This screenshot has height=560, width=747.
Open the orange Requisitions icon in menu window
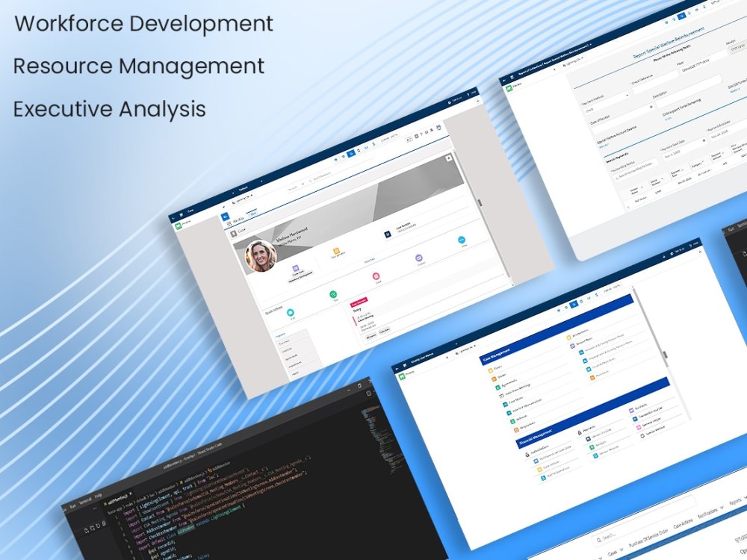(516, 429)
